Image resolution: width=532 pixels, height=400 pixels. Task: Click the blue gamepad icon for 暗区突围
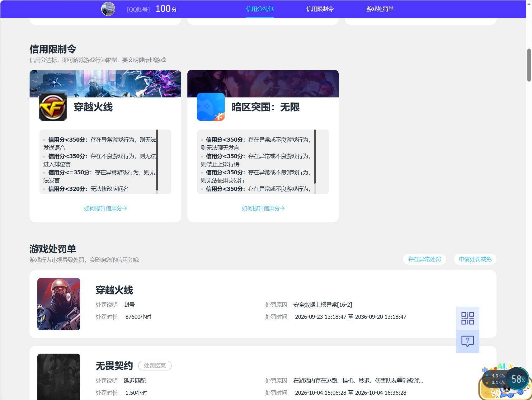point(211,107)
